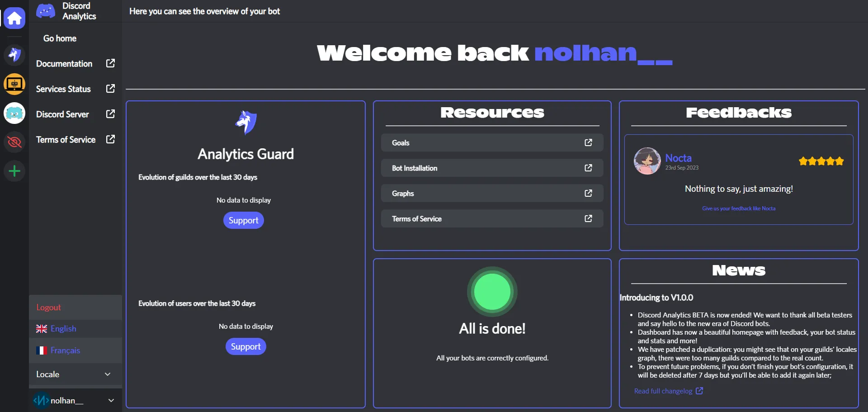Click external icon on Terms of Service resource row
868x412 pixels.
pos(588,218)
